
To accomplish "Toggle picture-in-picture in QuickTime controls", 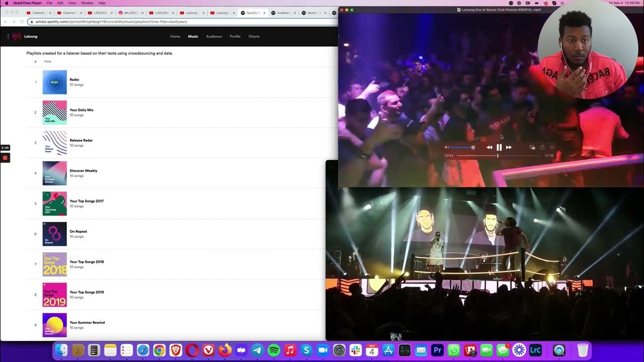I will point(532,147).
